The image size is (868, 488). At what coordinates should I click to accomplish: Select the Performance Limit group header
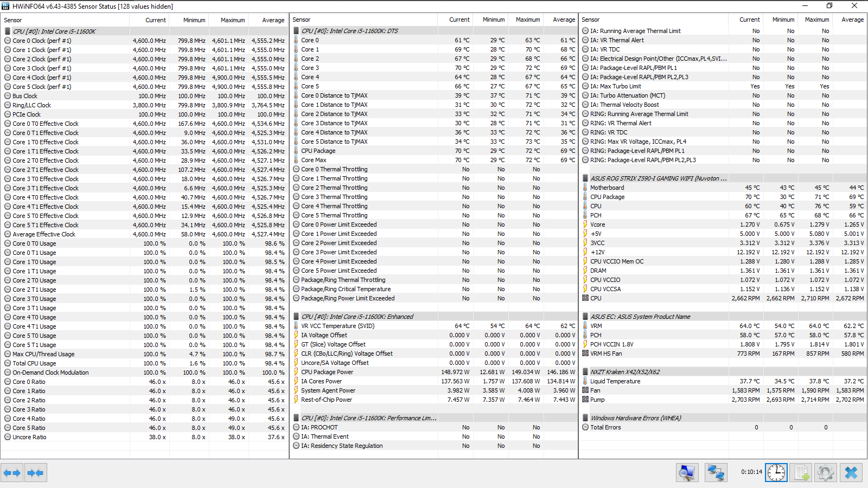pyautogui.click(x=434, y=418)
